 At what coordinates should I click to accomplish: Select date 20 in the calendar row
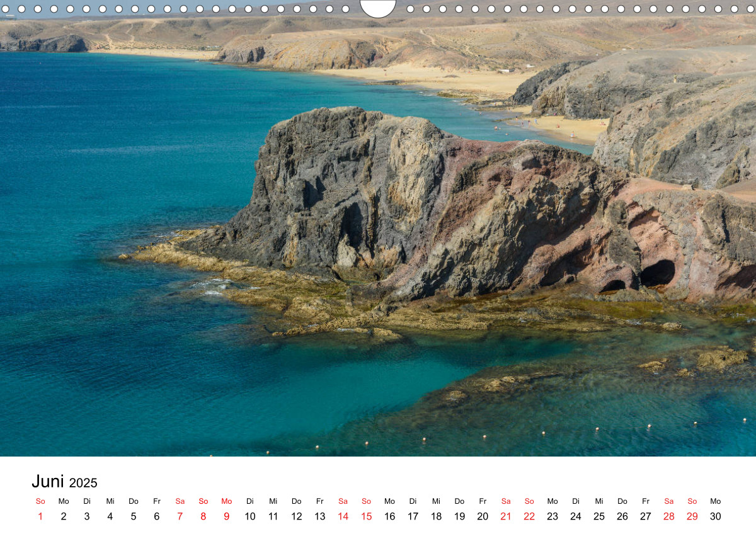(483, 516)
